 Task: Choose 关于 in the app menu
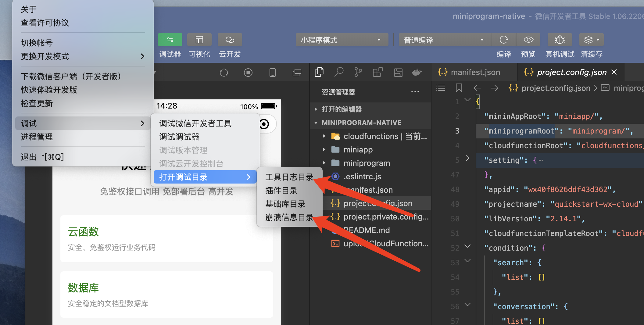[83, 9]
